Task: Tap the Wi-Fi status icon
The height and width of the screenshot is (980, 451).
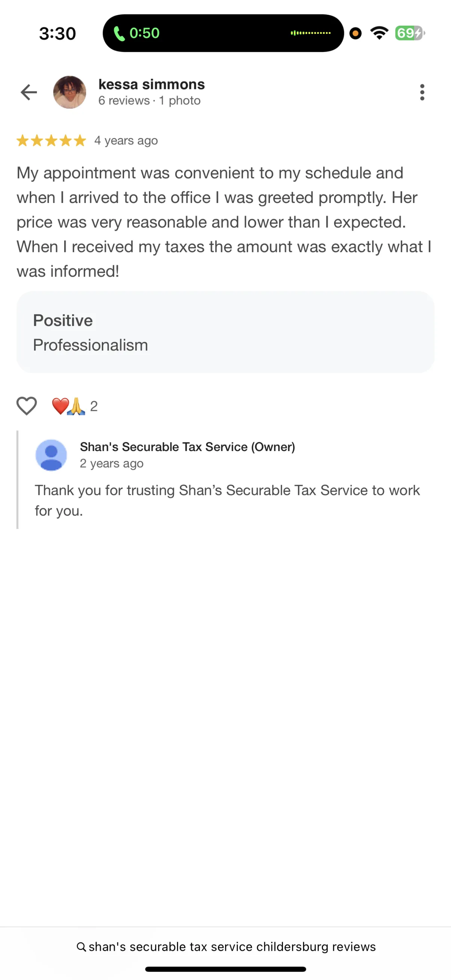Action: tap(379, 33)
